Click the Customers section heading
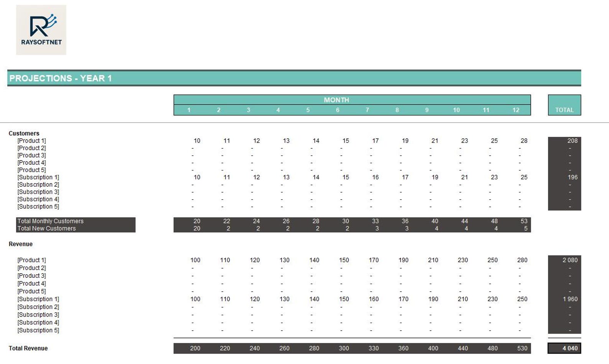This screenshot has height=364, width=609. pyautogui.click(x=24, y=133)
